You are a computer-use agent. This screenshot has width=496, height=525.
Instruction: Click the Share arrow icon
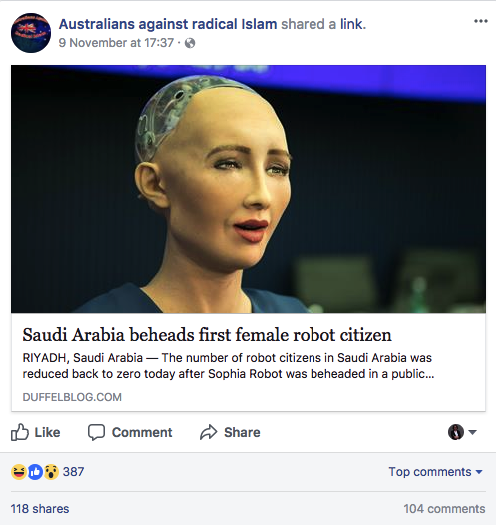pos(209,432)
